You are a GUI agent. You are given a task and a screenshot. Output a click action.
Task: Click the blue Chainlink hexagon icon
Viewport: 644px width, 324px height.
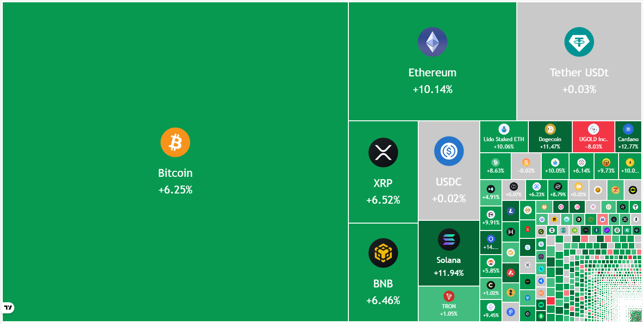point(491,239)
